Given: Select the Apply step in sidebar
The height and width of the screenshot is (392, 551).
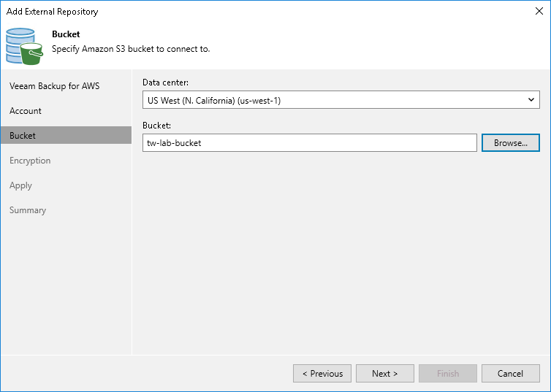Looking at the screenshot, I should tap(20, 185).
